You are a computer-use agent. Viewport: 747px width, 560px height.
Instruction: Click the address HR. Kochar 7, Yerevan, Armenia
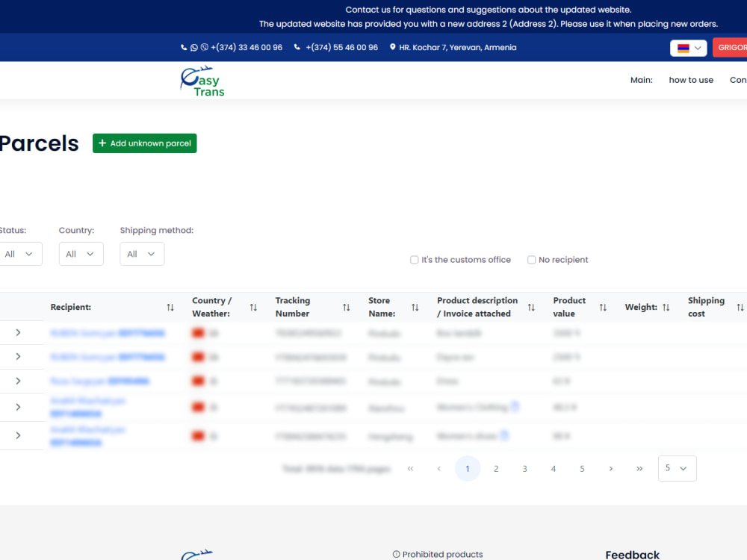457,48
